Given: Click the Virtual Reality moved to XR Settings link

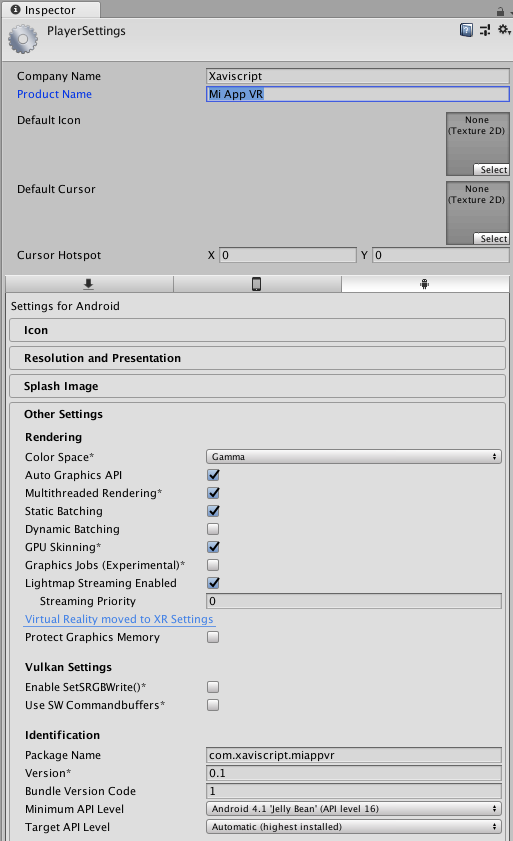Looking at the screenshot, I should 119,619.
